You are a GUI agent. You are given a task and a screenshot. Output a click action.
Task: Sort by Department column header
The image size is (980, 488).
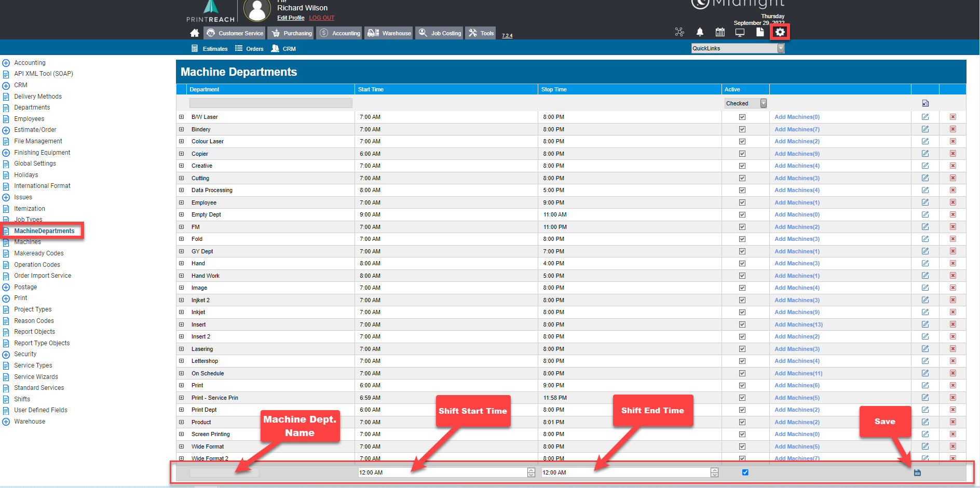coord(204,89)
